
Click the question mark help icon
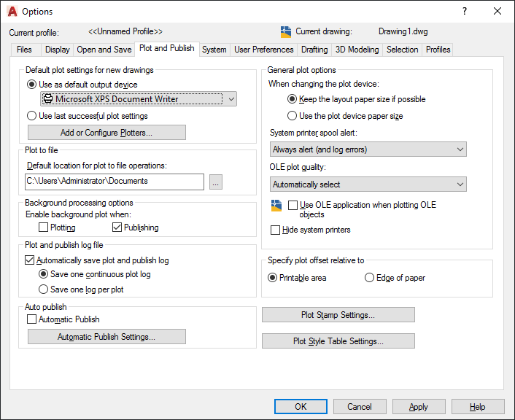tap(465, 12)
